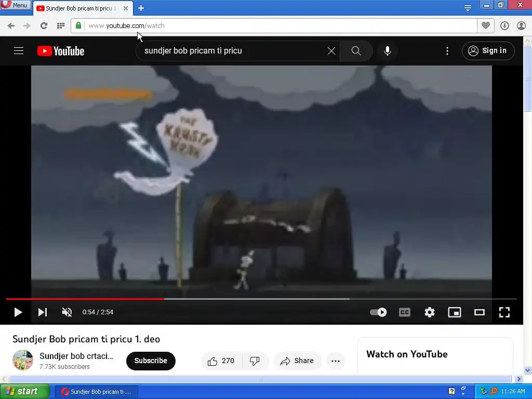Viewport: 532px width, 399px height.
Task: Open a new tab with plus button
Action: click(141, 8)
